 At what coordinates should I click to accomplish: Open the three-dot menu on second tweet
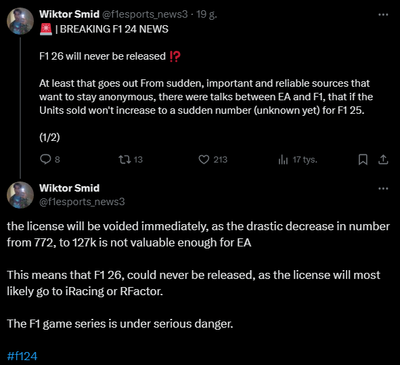tap(383, 188)
